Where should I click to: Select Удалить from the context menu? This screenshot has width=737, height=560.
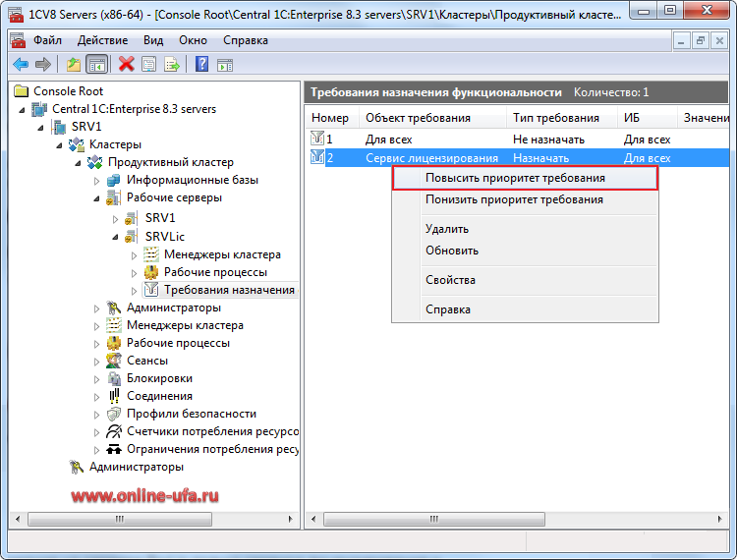525,229
